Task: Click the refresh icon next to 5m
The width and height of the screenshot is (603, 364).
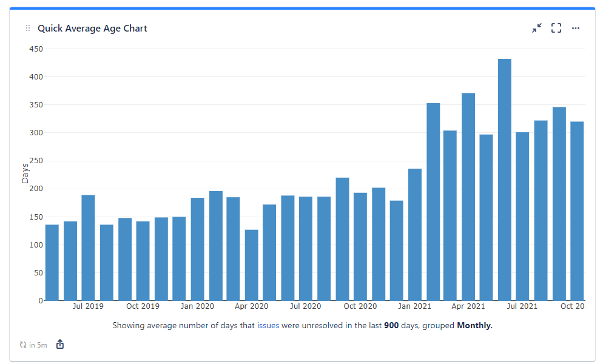Action: click(x=22, y=345)
